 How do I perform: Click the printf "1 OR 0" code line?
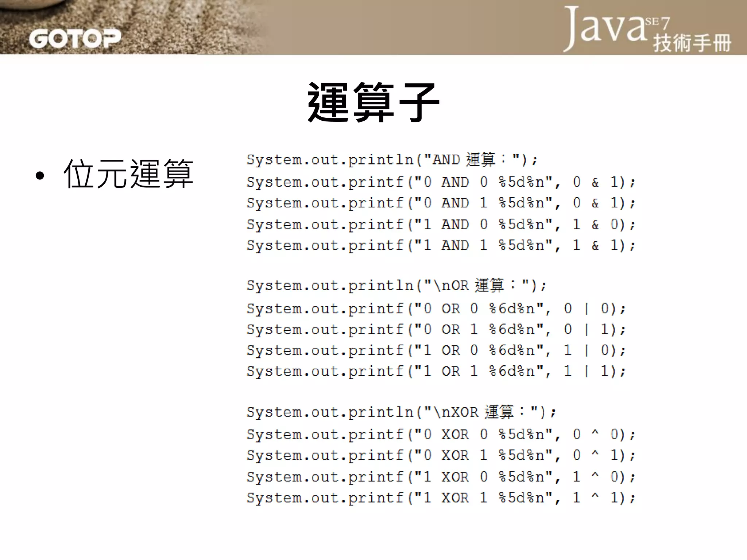tap(436, 351)
